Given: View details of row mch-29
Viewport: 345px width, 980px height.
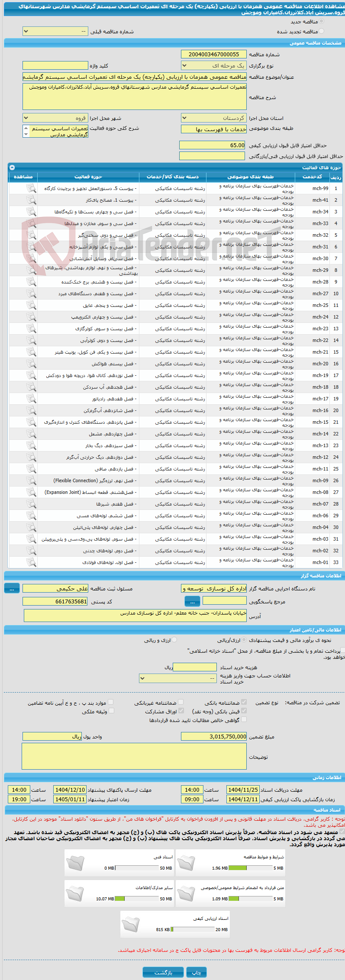Looking at the screenshot, I should tap(31, 270).
